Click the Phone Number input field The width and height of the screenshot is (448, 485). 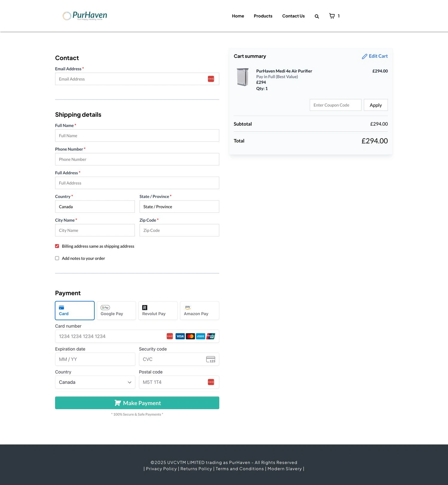pyautogui.click(x=137, y=159)
